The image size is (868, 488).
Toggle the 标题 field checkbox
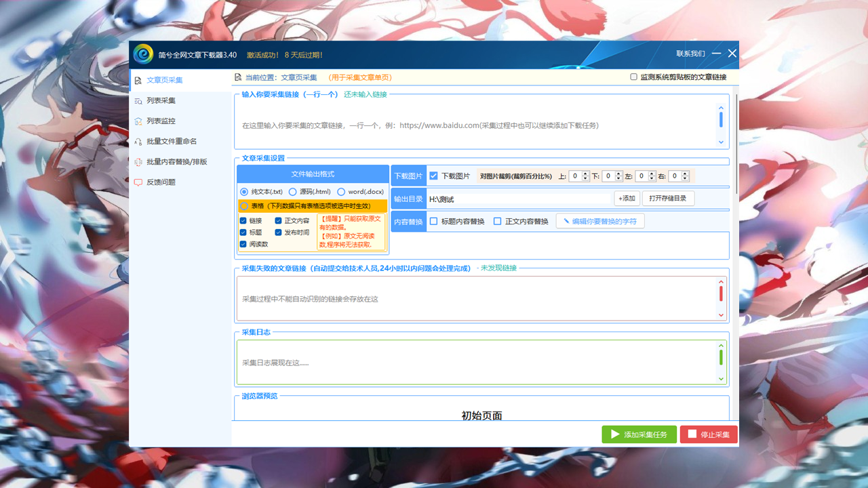[x=243, y=232]
